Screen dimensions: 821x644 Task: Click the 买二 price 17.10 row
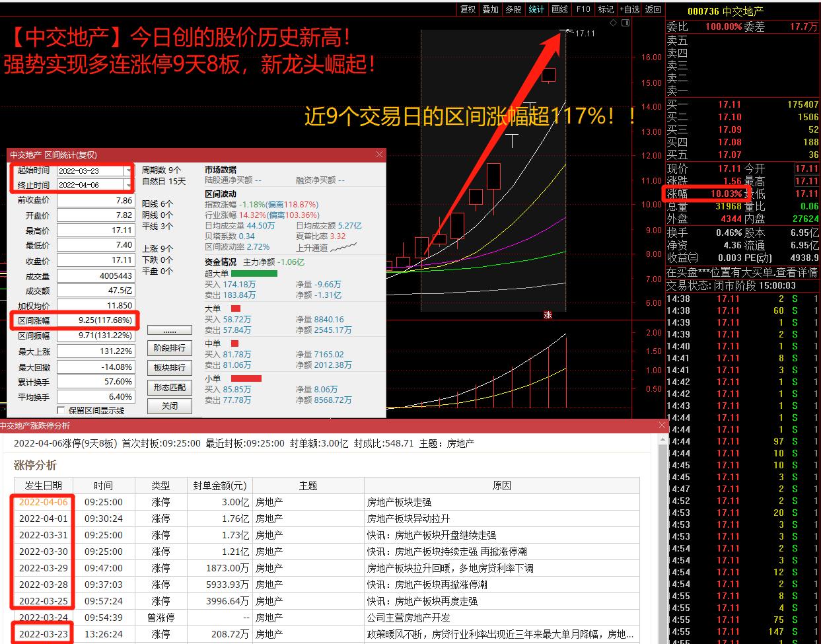point(743,117)
